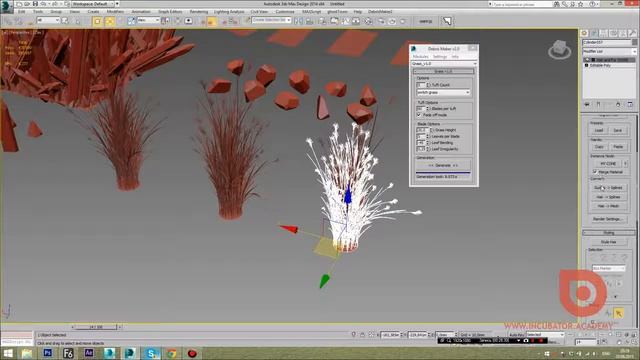Open After Effects from the taskbar
This screenshot has height=360, width=640.
pos(89,353)
